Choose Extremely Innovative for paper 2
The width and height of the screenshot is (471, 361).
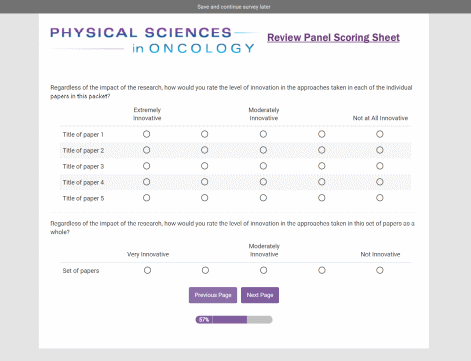[146, 150]
